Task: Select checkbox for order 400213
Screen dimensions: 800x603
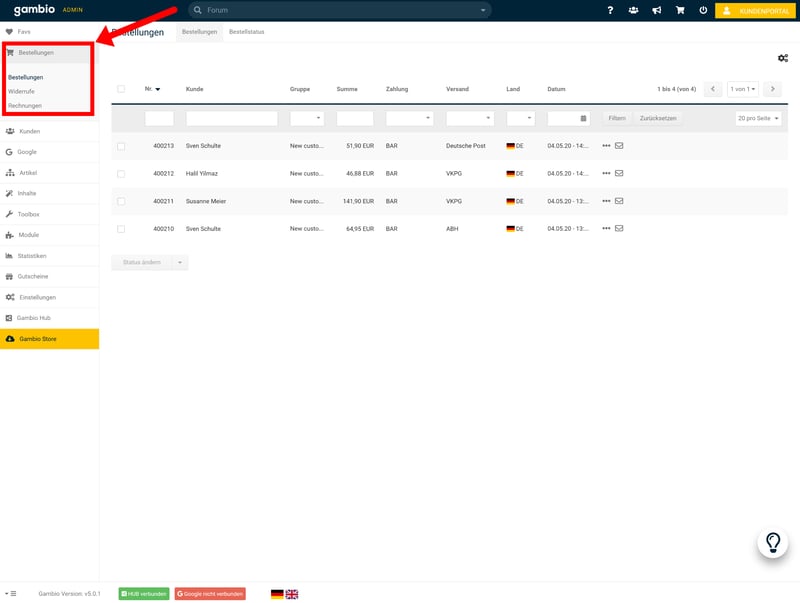Action: 121,146
